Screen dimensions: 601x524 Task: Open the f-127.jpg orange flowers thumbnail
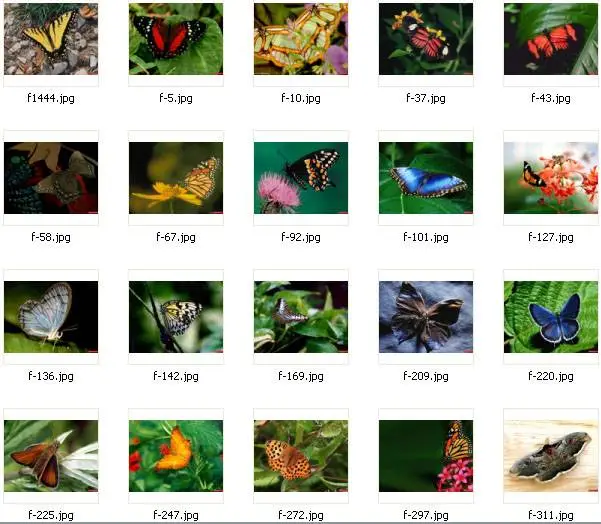point(551,178)
